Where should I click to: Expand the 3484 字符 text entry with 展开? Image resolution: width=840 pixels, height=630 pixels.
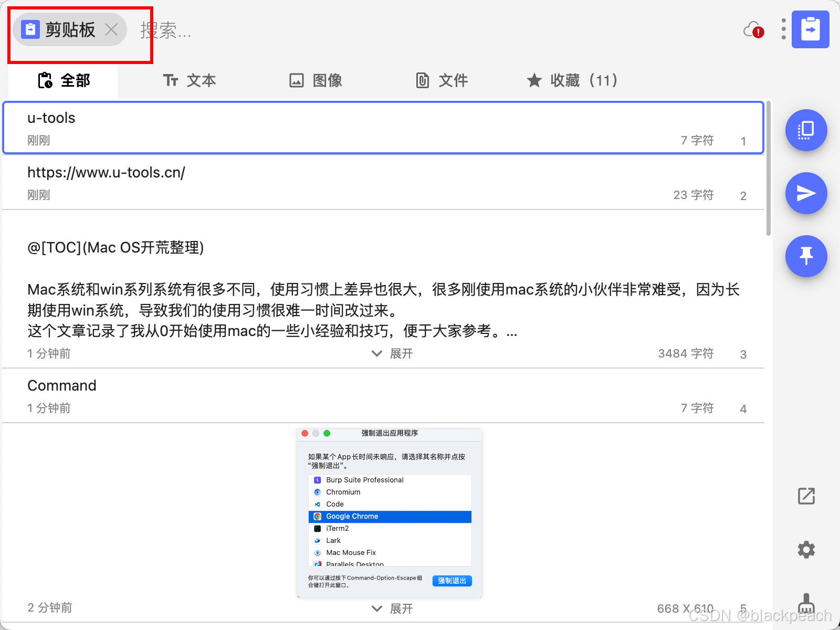[x=392, y=354]
